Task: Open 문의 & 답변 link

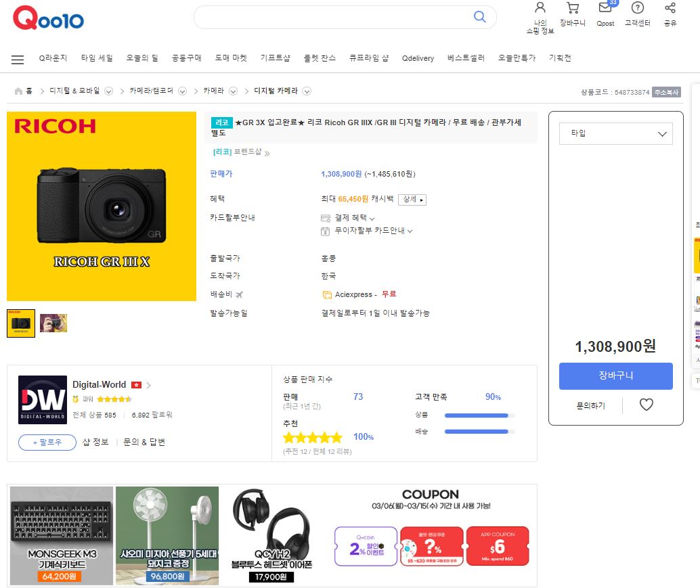Action: pyautogui.click(x=144, y=442)
